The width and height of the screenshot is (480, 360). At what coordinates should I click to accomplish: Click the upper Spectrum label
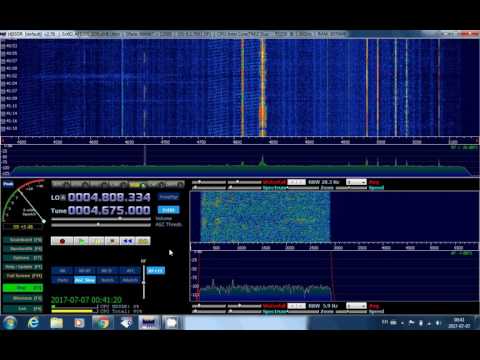click(275, 188)
